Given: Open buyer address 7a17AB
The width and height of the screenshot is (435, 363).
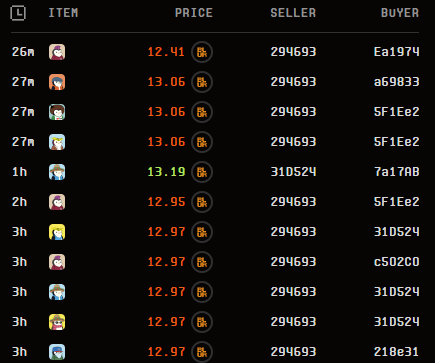Looking at the screenshot, I should click(x=396, y=172).
